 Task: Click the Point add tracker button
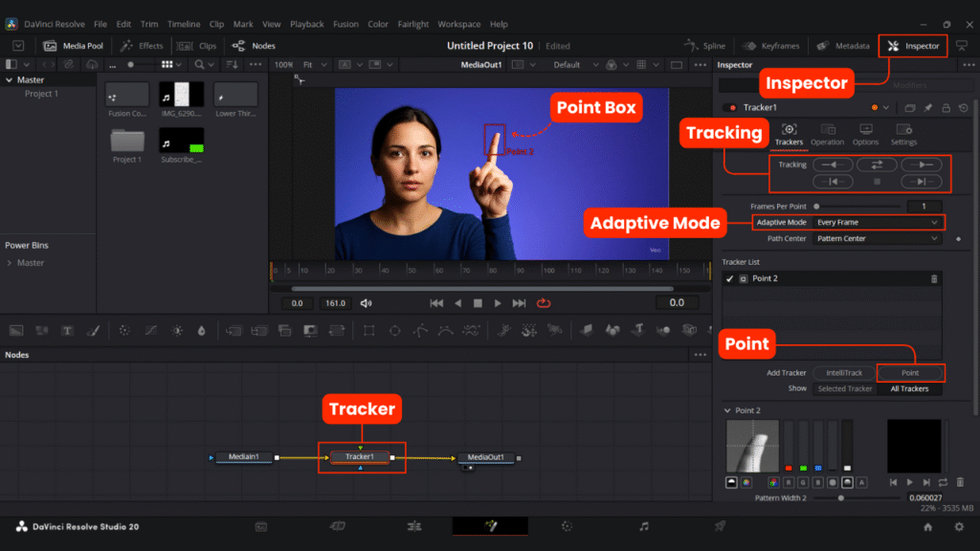tap(909, 373)
